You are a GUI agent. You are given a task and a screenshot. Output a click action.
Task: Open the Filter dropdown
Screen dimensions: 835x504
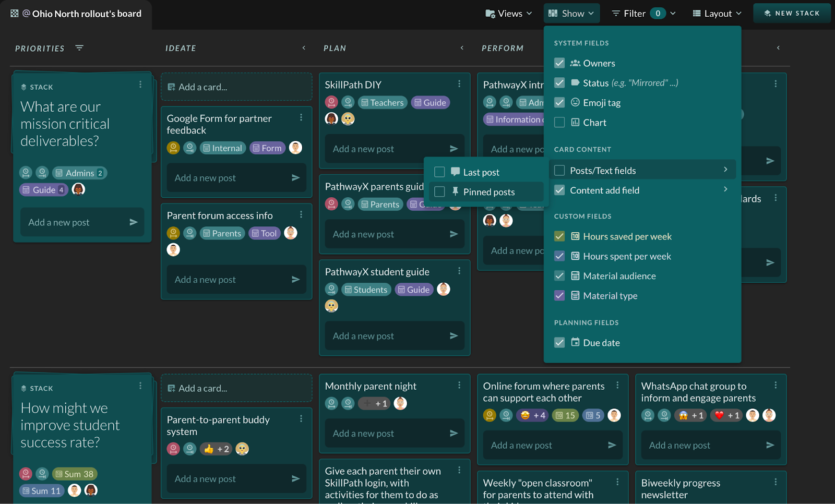point(643,14)
